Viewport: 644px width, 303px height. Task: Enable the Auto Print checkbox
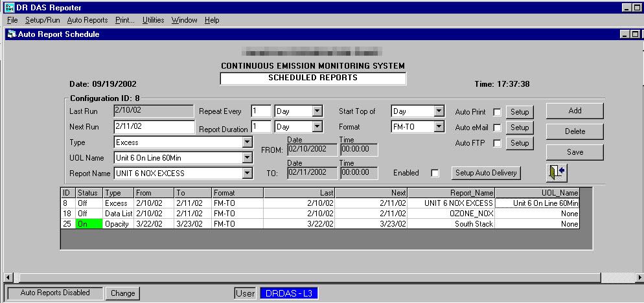click(497, 112)
